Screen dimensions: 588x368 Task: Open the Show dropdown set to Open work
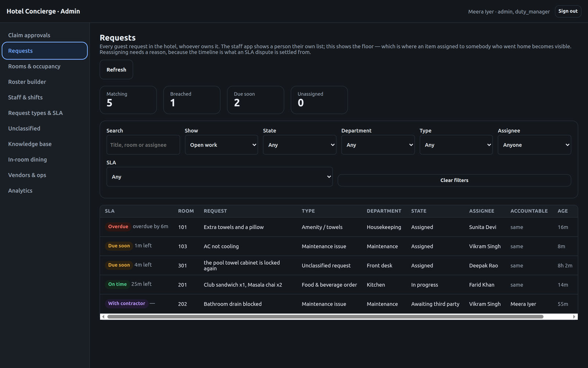coord(221,145)
